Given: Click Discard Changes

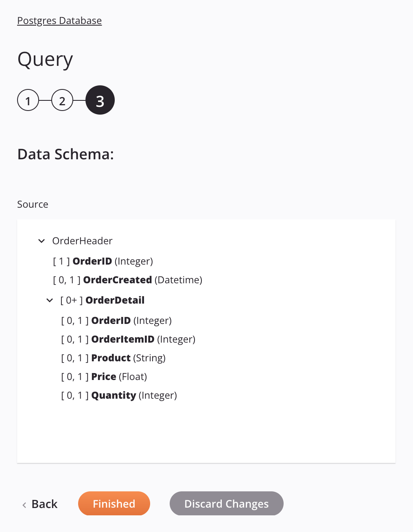Looking at the screenshot, I should click(x=226, y=504).
